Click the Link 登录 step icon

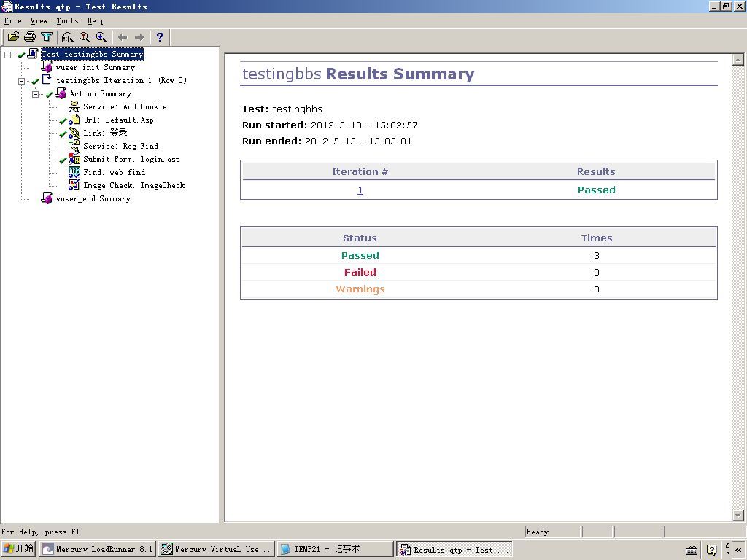[x=74, y=133]
